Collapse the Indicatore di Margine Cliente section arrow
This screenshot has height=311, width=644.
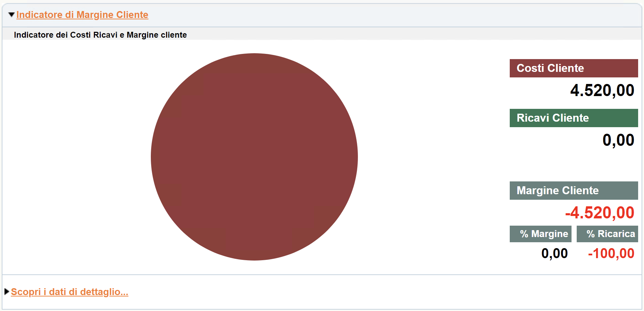point(11,15)
